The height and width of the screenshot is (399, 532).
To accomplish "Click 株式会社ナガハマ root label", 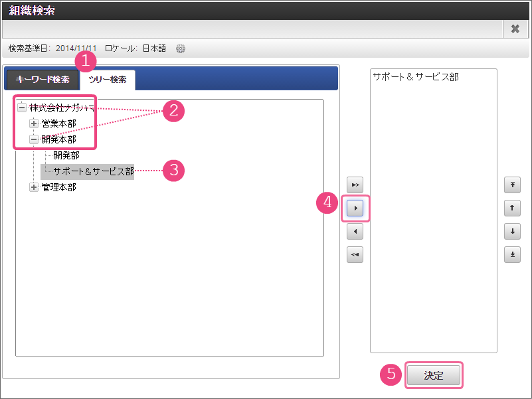I will point(62,108).
